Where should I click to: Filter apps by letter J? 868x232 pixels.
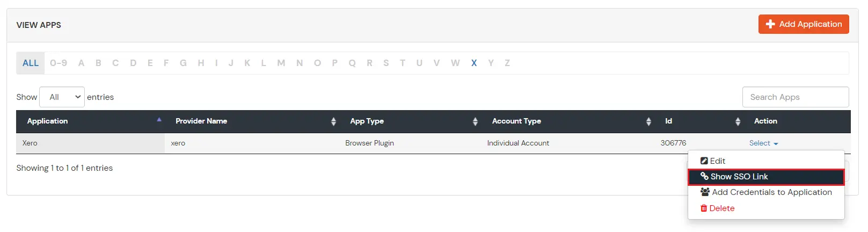click(231, 63)
